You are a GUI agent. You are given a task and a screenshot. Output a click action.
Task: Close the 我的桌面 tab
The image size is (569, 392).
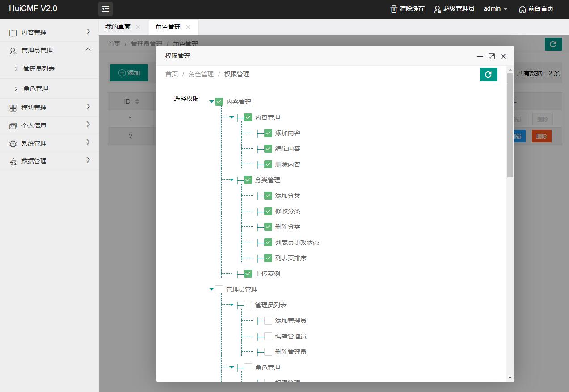(138, 27)
